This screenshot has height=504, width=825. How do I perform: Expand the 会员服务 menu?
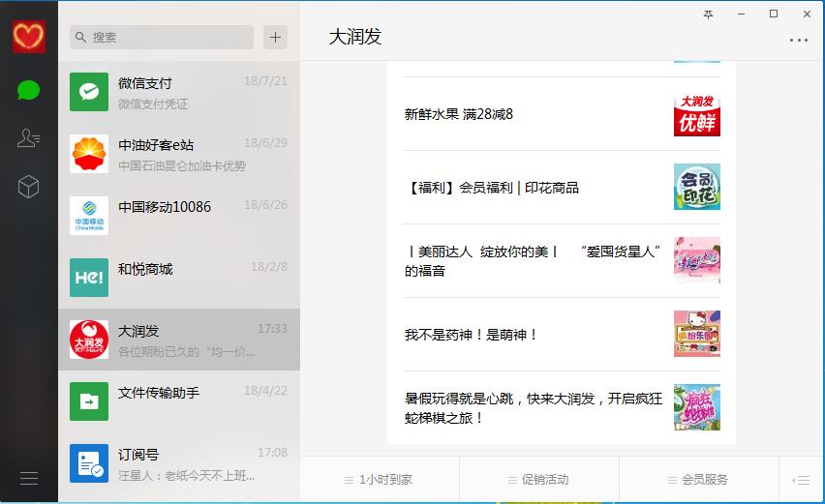(x=698, y=480)
